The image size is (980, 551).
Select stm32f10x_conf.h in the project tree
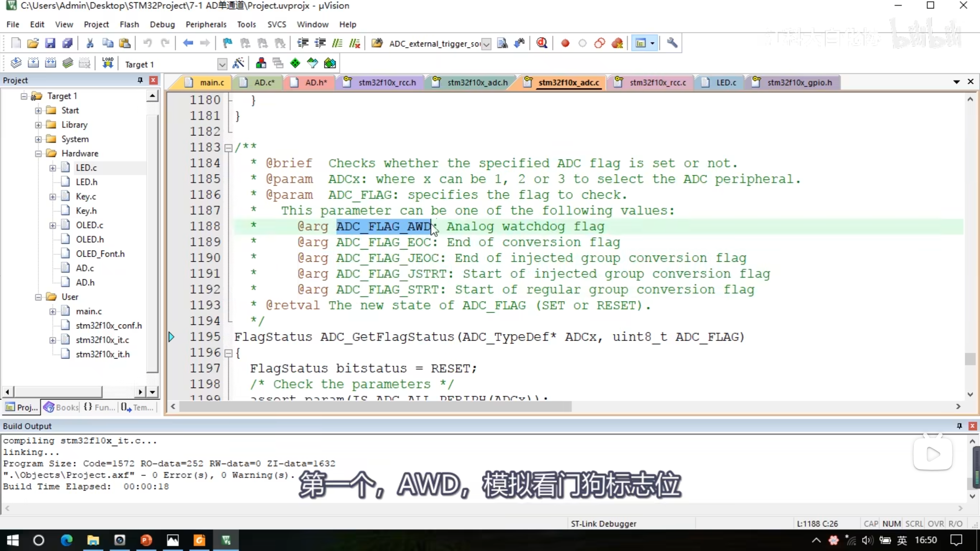109,326
